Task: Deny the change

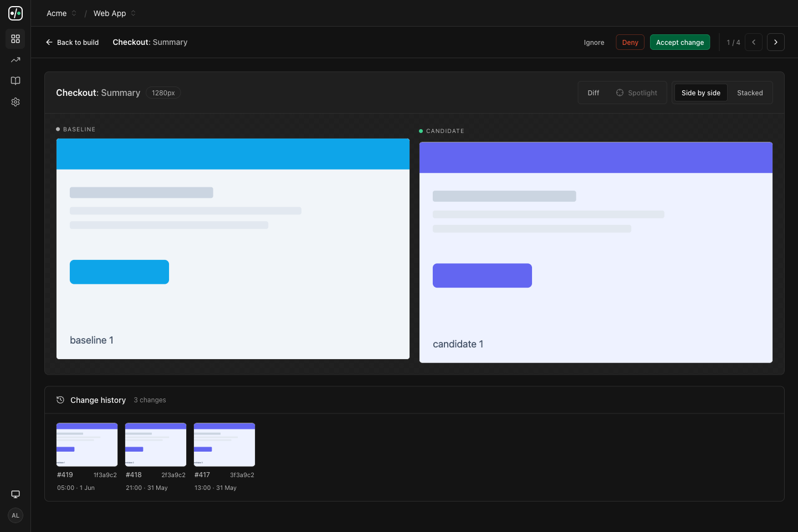Action: pyautogui.click(x=630, y=42)
